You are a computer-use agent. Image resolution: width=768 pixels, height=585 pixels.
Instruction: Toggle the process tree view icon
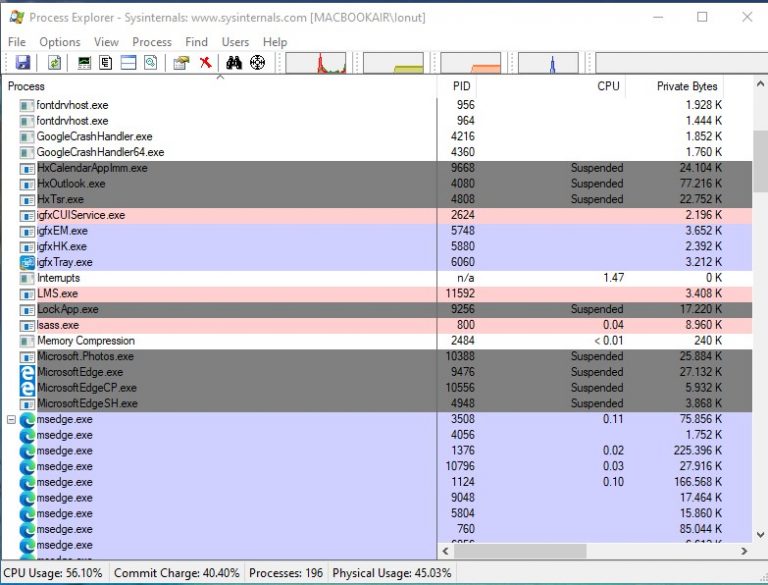[106, 63]
